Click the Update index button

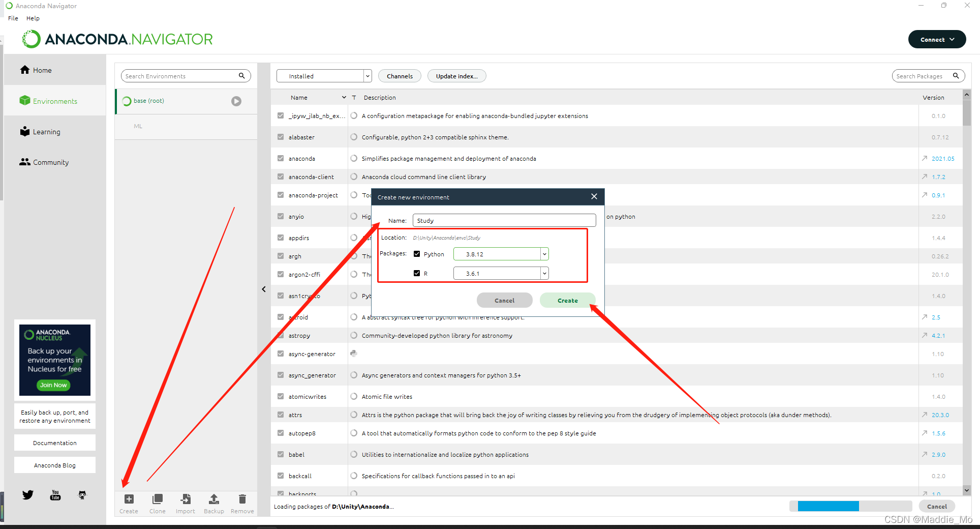[x=456, y=76]
